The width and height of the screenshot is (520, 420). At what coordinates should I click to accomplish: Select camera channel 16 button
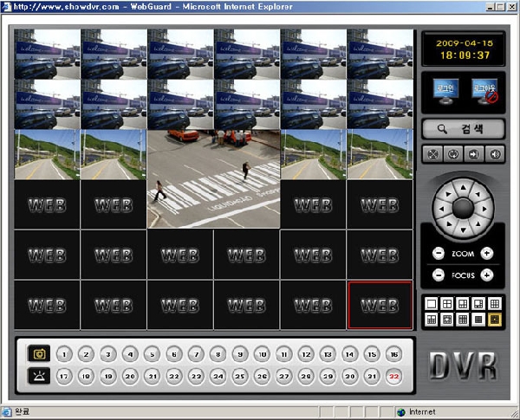(x=393, y=354)
